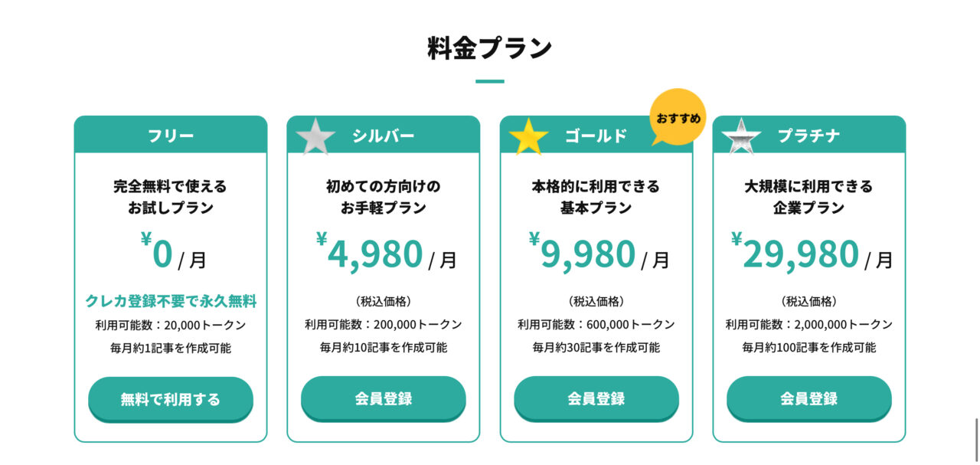This screenshot has height=465, width=980.
Task: Click the gold star icon on ゴールド plan
Action: point(527,135)
